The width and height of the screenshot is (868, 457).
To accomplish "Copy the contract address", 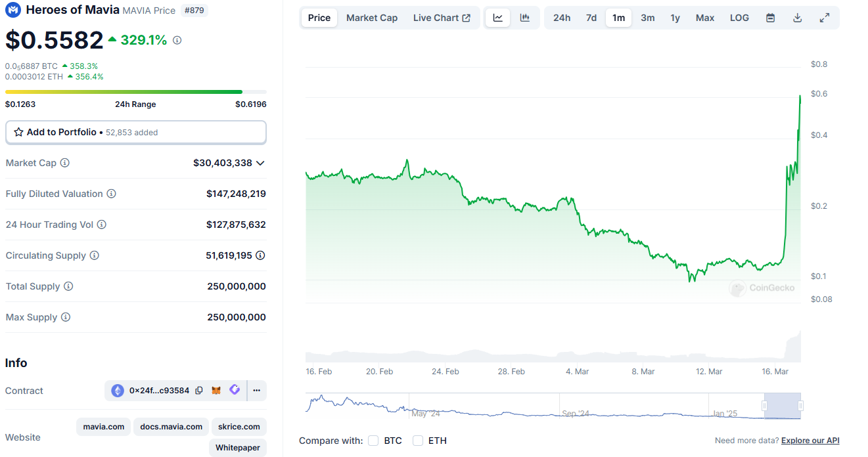I will [x=199, y=391].
